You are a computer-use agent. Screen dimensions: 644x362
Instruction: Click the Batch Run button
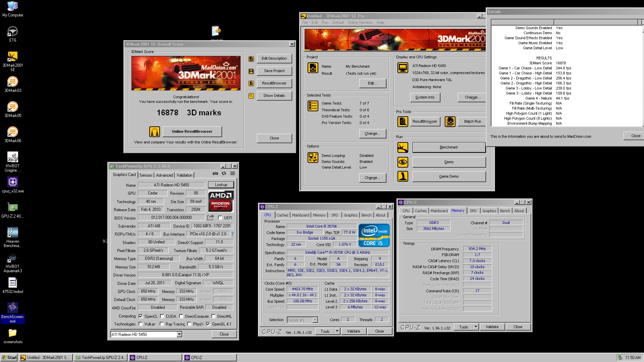pos(472,121)
